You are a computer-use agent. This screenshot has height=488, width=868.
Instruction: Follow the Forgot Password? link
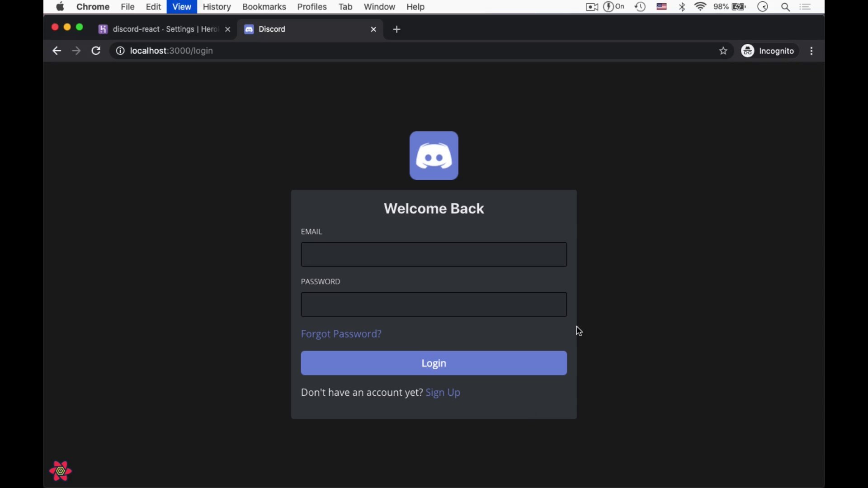341,334
